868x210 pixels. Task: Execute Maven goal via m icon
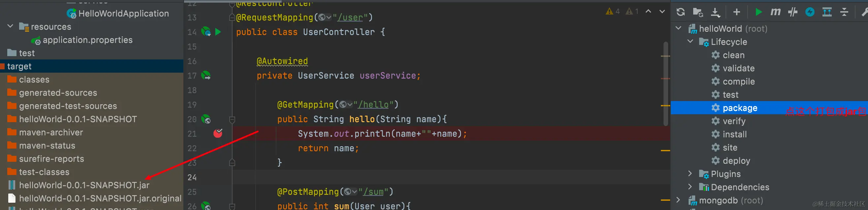point(775,12)
